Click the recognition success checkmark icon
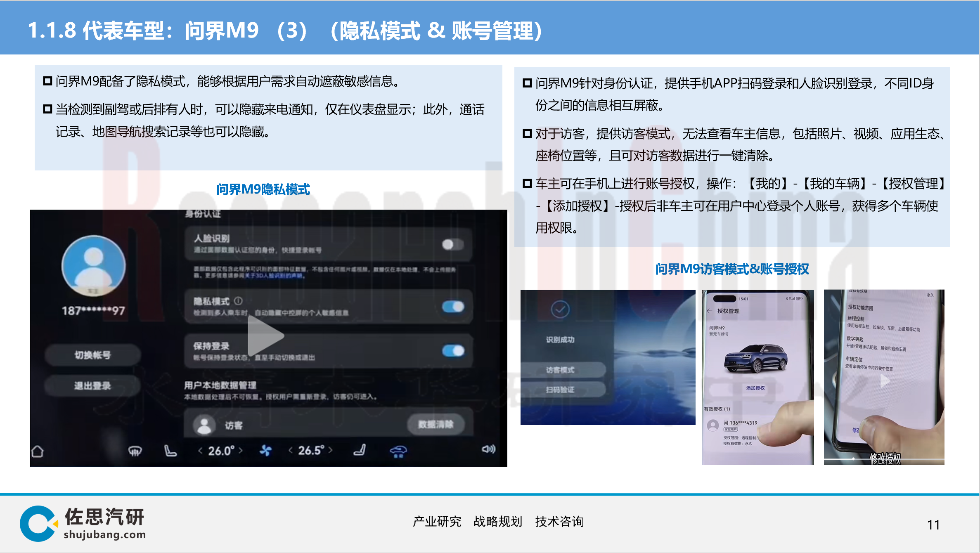Screen dimensions: 980x553 [x=560, y=309]
